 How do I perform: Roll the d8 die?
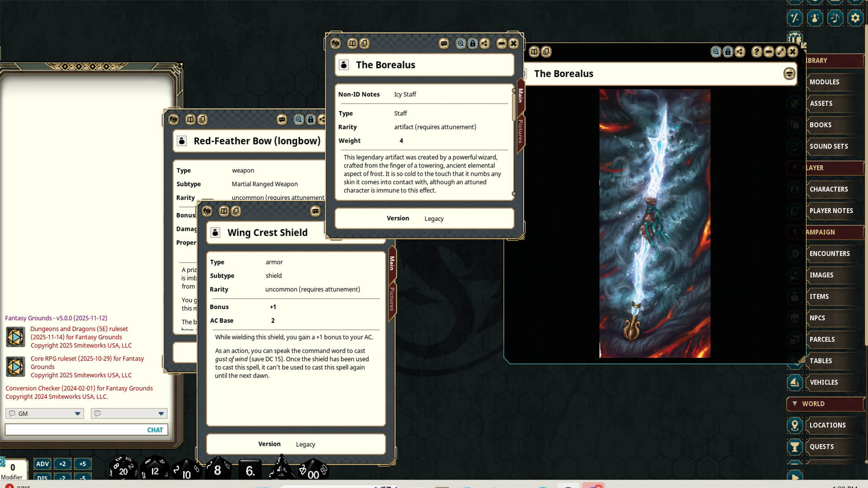tap(217, 469)
